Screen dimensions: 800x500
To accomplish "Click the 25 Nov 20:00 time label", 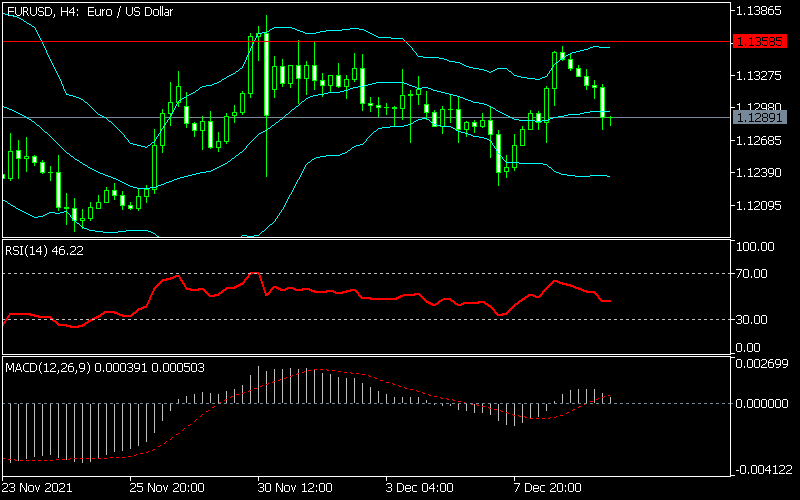I will point(167,487).
